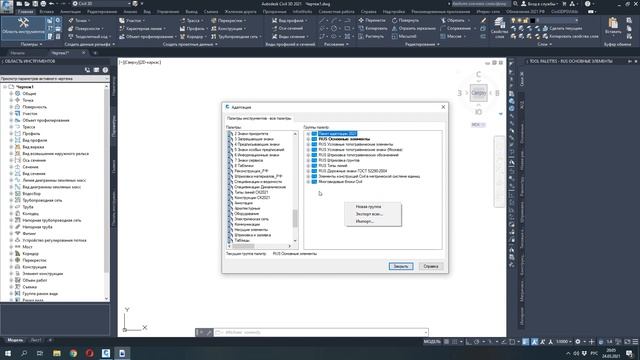Expand the Поверхность node in the Toolspace
The image size is (640, 360).
(11, 107)
